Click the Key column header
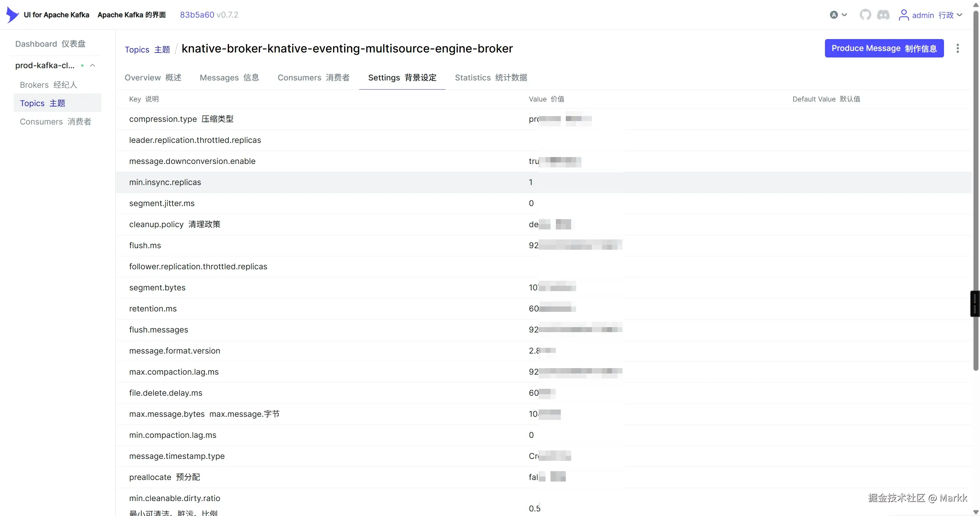 pos(144,99)
